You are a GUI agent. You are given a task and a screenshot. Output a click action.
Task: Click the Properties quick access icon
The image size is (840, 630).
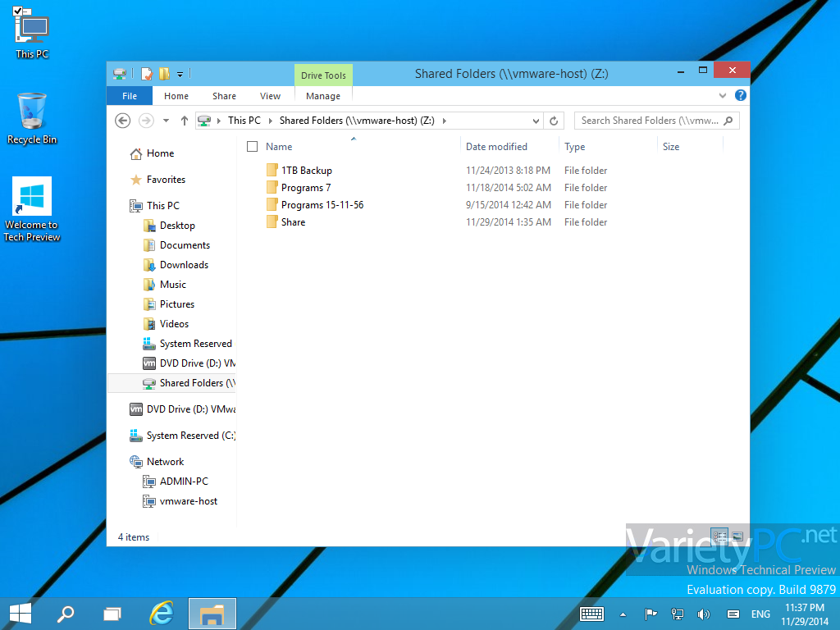(147, 74)
